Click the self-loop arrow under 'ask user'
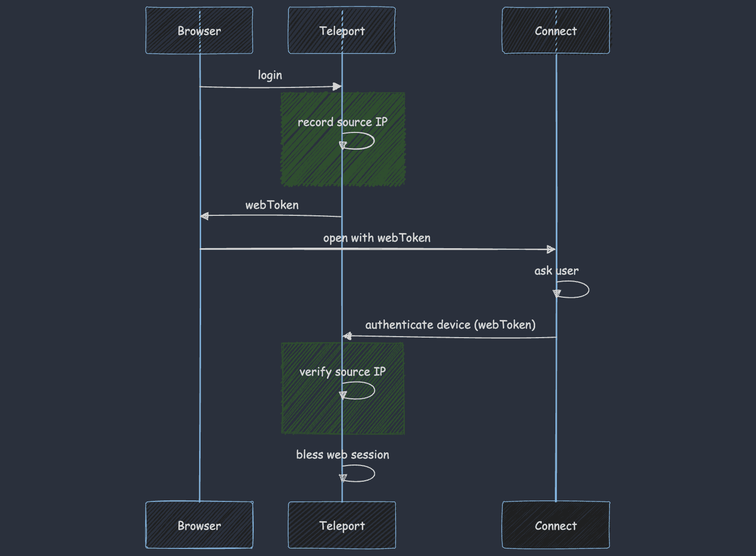The width and height of the screenshot is (756, 556). click(571, 290)
